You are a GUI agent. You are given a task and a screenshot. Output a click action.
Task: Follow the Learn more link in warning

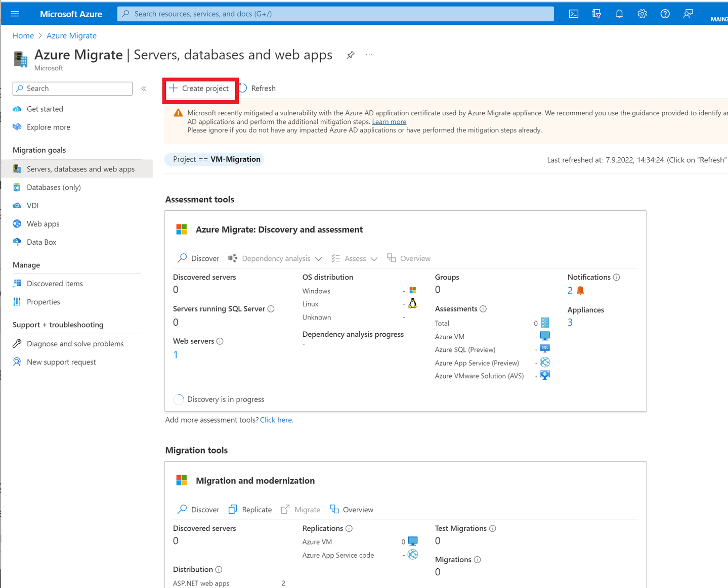pyautogui.click(x=389, y=122)
